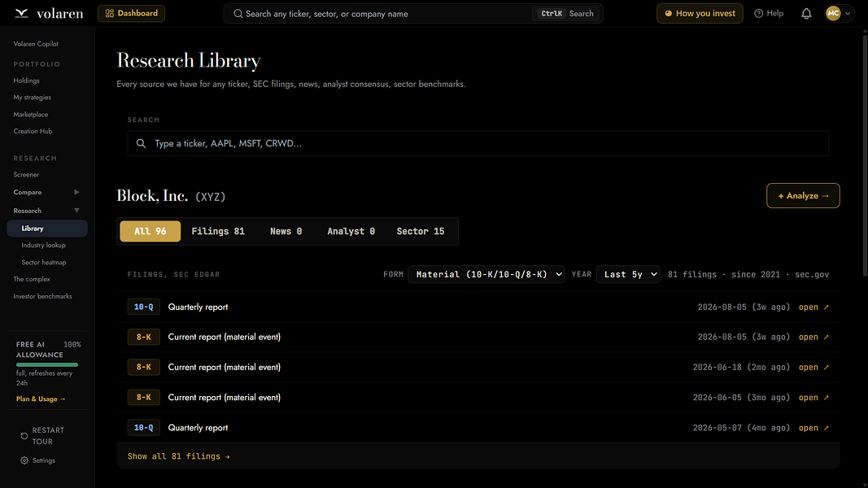Image resolution: width=868 pixels, height=488 pixels.
Task: Click the magnifier icon in library search field
Action: [x=142, y=143]
